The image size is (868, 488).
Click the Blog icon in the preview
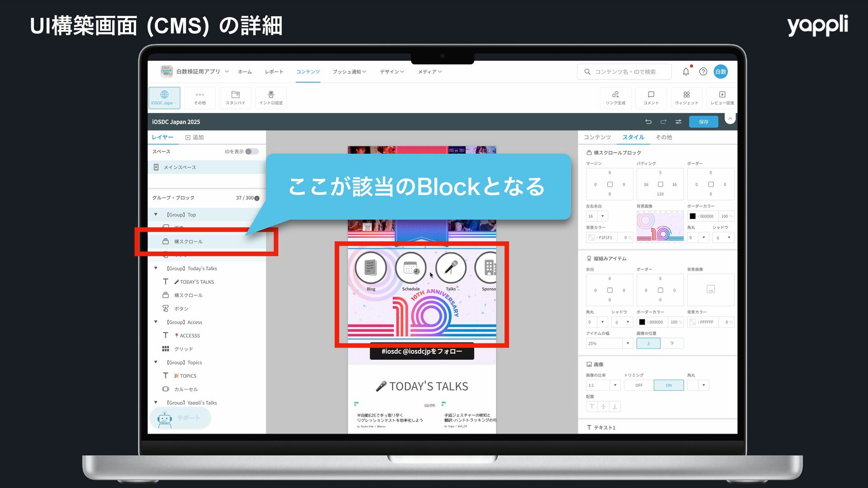[x=371, y=268]
